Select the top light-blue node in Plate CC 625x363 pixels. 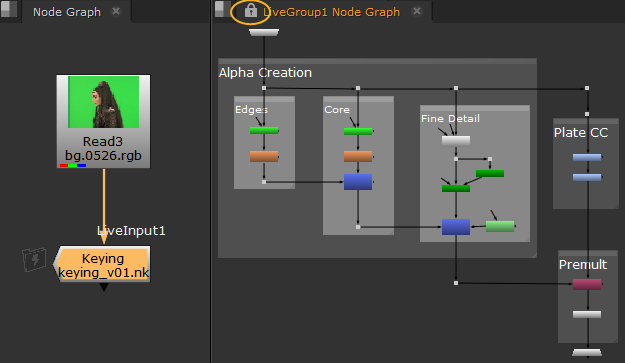587,157
